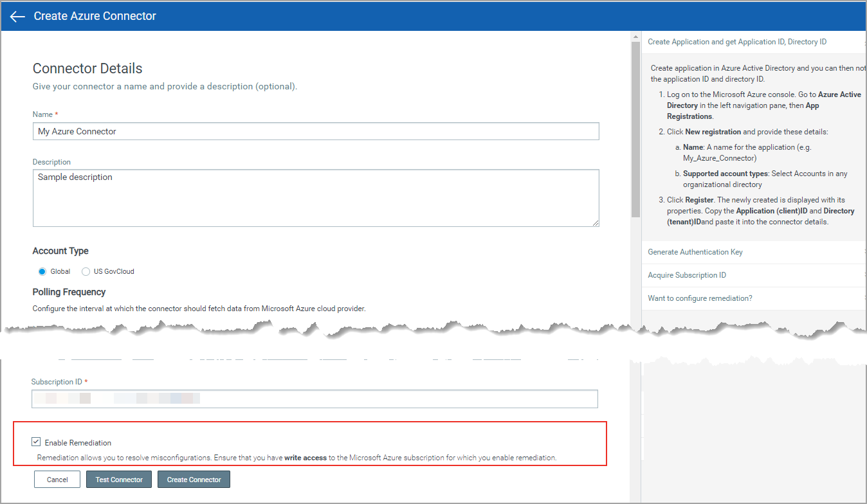Click the Description box resize handle

pos(595,224)
